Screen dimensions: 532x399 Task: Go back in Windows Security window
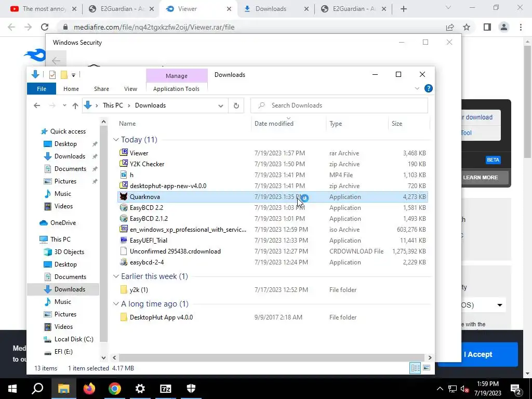click(x=56, y=61)
